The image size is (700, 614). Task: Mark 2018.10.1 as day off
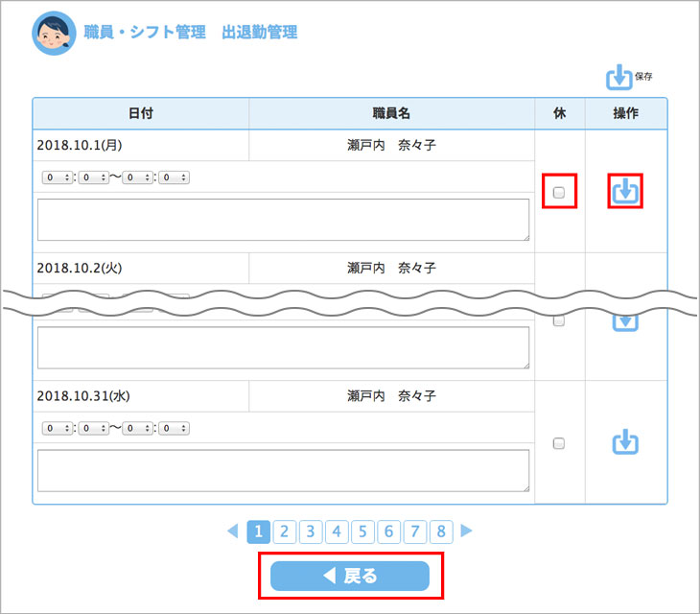pos(559,192)
